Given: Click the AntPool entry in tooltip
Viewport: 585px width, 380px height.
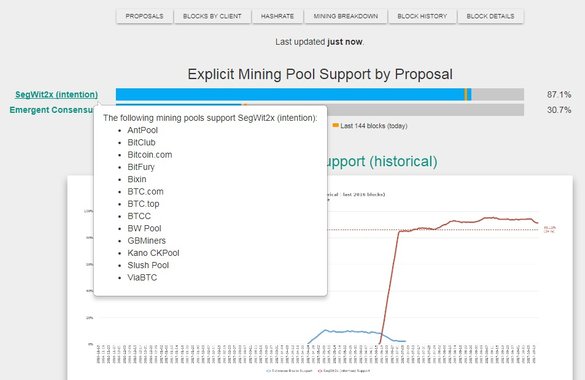Looking at the screenshot, I should click(143, 130).
